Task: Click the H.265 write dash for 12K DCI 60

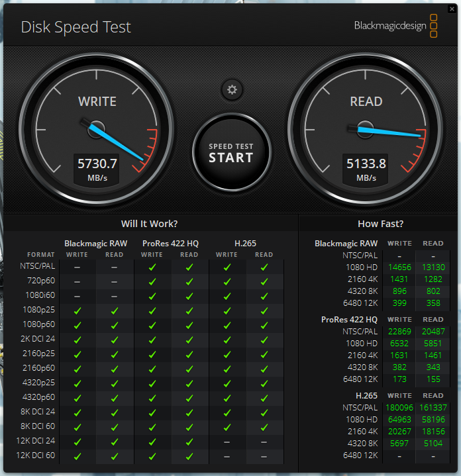Action: point(227,455)
